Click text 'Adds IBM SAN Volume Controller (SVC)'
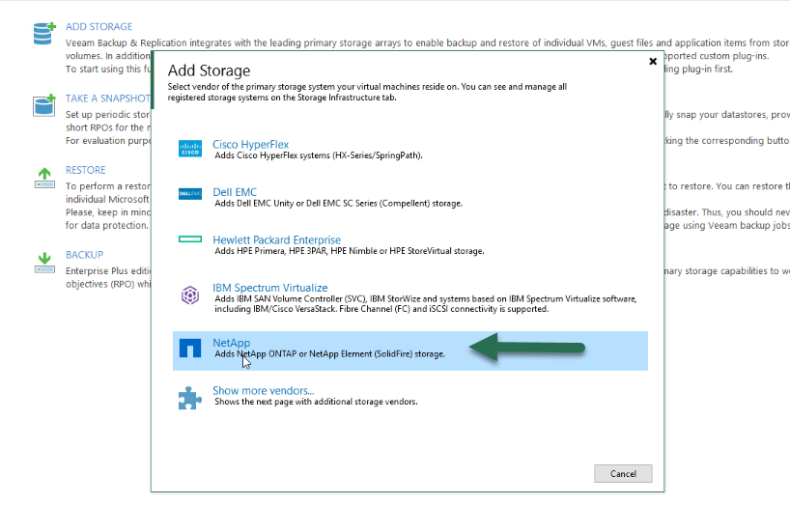This screenshot has height=532, width=790. pyautogui.click(x=290, y=298)
